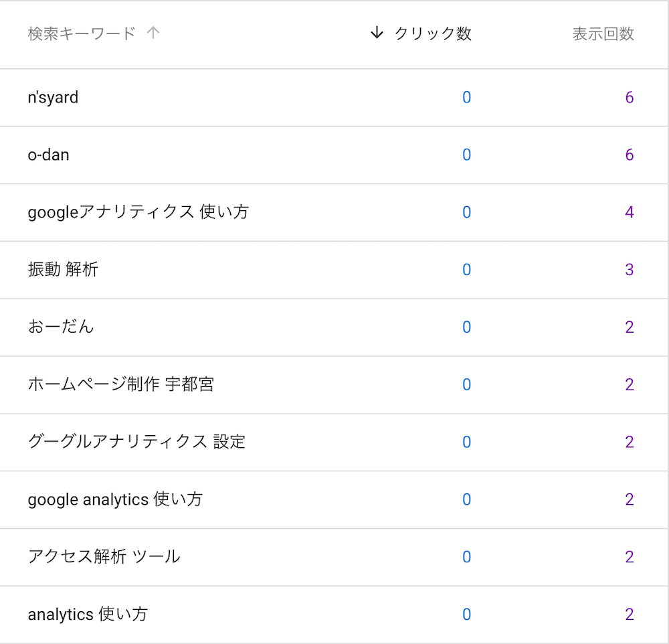Click the impressions value 6 for n'syard
The image size is (669, 644).
[630, 97]
